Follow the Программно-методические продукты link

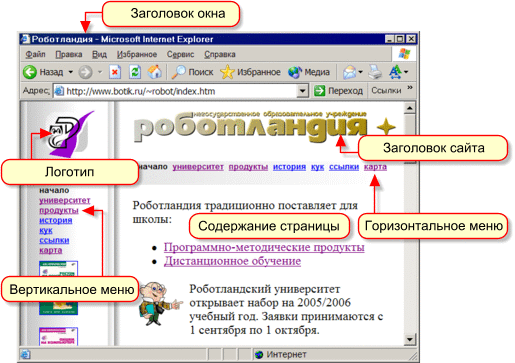coord(264,247)
